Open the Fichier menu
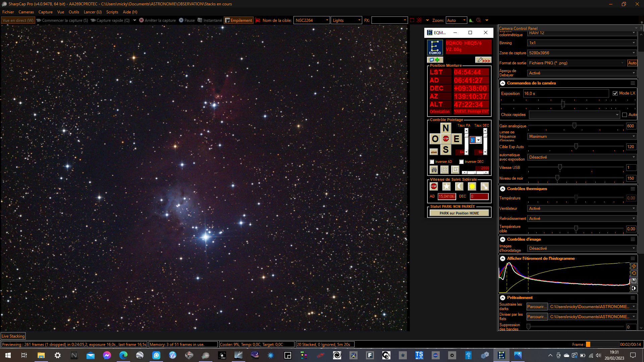 coord(8,12)
